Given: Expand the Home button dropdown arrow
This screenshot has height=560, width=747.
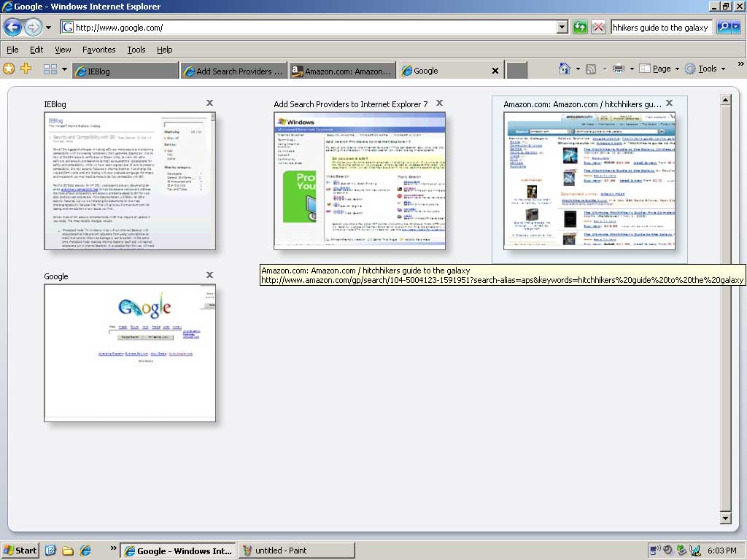Looking at the screenshot, I should click(x=578, y=69).
